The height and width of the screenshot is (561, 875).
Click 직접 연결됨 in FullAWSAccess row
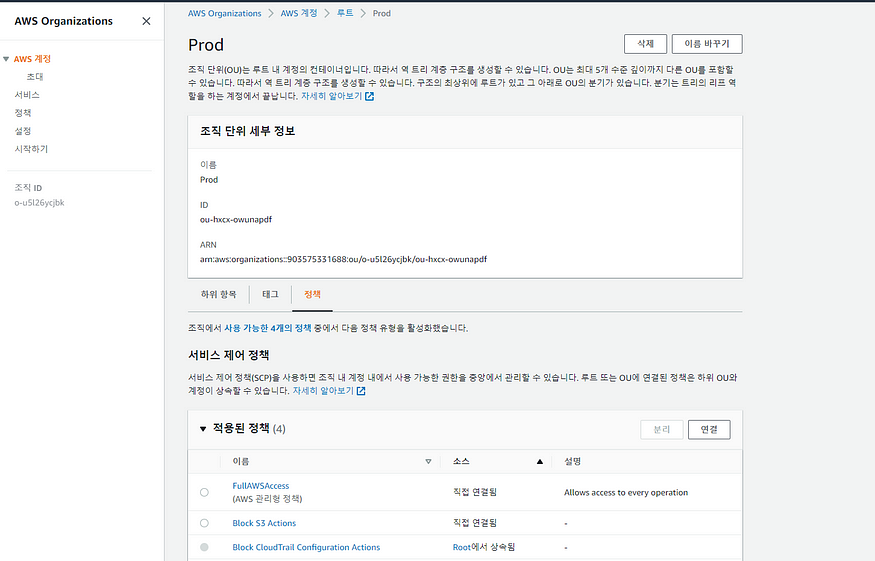(475, 492)
